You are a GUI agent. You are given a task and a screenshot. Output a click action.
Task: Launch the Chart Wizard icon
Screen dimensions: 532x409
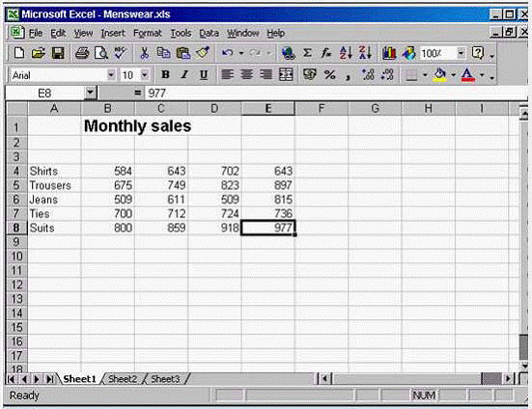[389, 53]
